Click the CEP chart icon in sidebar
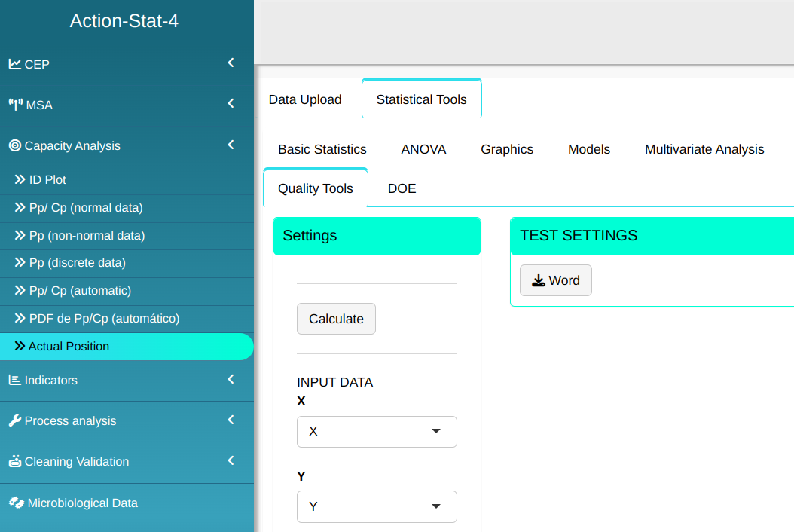The image size is (794, 532). [14, 64]
